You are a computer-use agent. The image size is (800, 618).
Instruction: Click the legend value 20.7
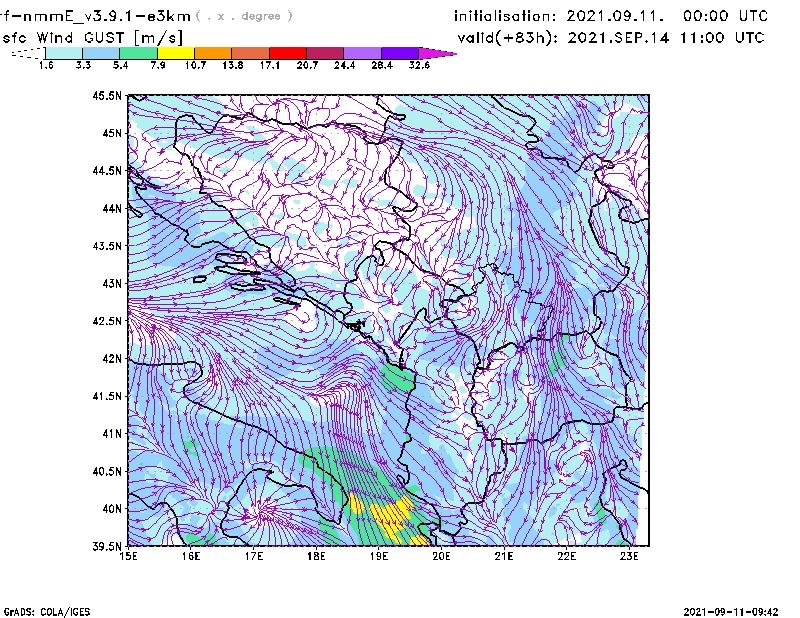(x=307, y=65)
